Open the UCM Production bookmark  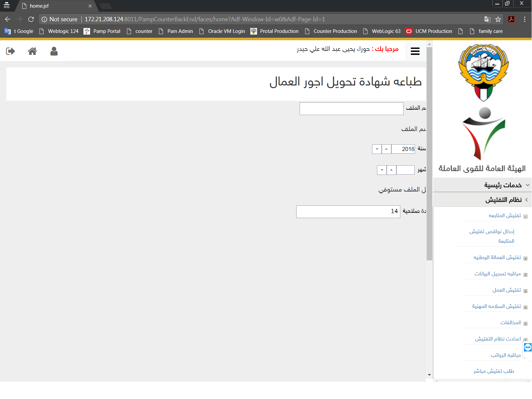pyautogui.click(x=429, y=31)
